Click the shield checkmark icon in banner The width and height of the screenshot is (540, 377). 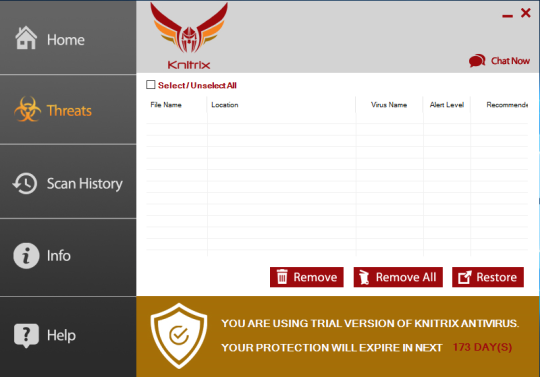(x=179, y=336)
